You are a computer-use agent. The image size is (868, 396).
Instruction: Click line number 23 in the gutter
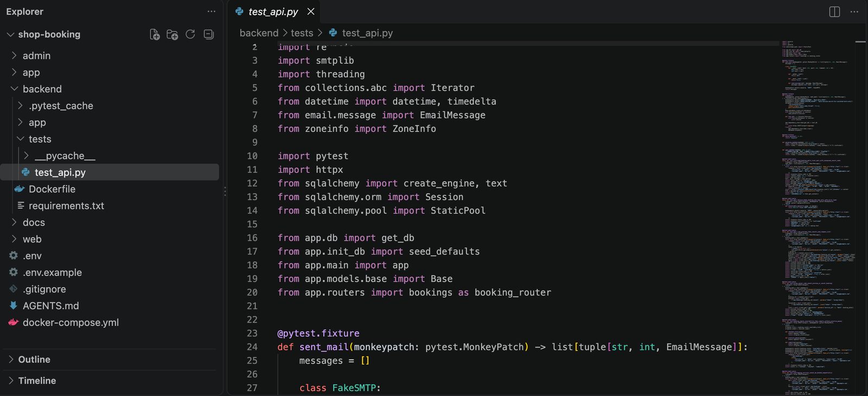coord(252,333)
